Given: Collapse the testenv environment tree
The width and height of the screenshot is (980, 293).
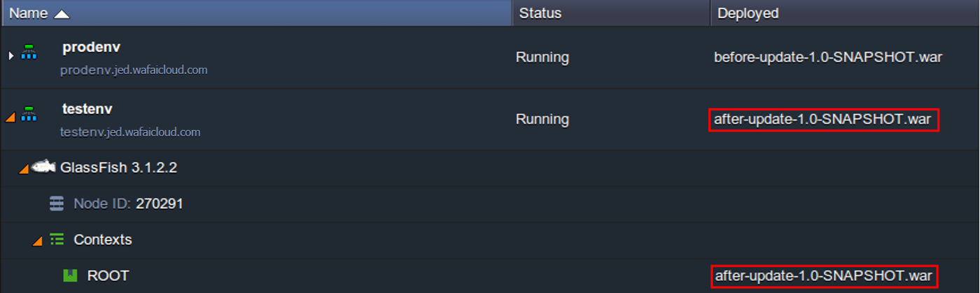Looking at the screenshot, I should click(x=10, y=117).
